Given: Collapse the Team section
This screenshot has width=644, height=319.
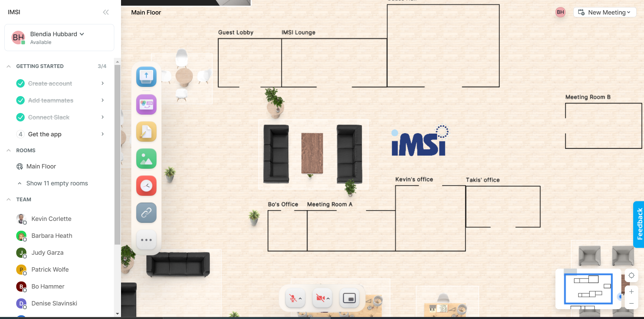Looking at the screenshot, I should [x=8, y=200].
